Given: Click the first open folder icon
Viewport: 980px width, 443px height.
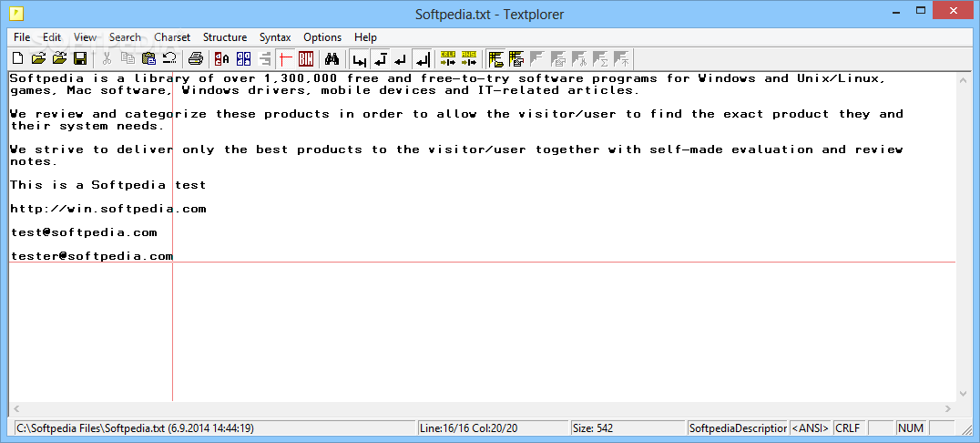Looking at the screenshot, I should [39, 59].
